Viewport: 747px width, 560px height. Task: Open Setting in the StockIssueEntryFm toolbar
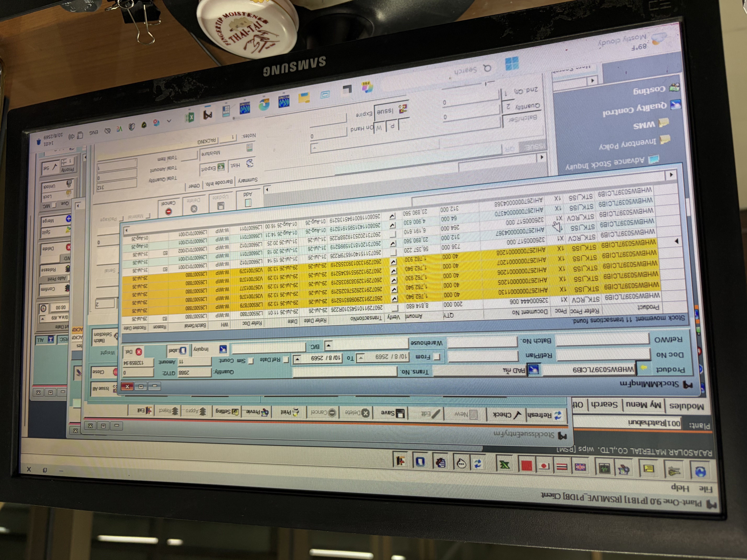pos(227,411)
